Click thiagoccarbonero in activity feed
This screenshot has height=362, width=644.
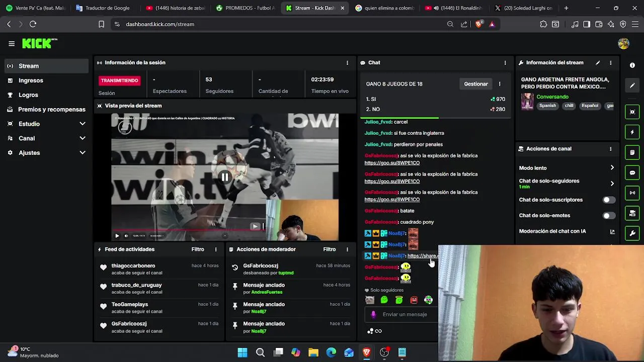pos(133,266)
